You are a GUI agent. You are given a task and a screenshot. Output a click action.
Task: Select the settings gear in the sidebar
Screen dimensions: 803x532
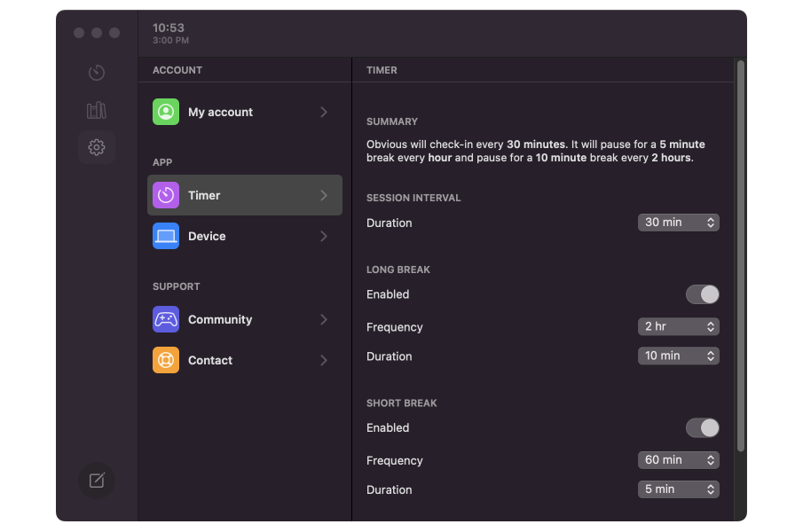pyautogui.click(x=96, y=147)
